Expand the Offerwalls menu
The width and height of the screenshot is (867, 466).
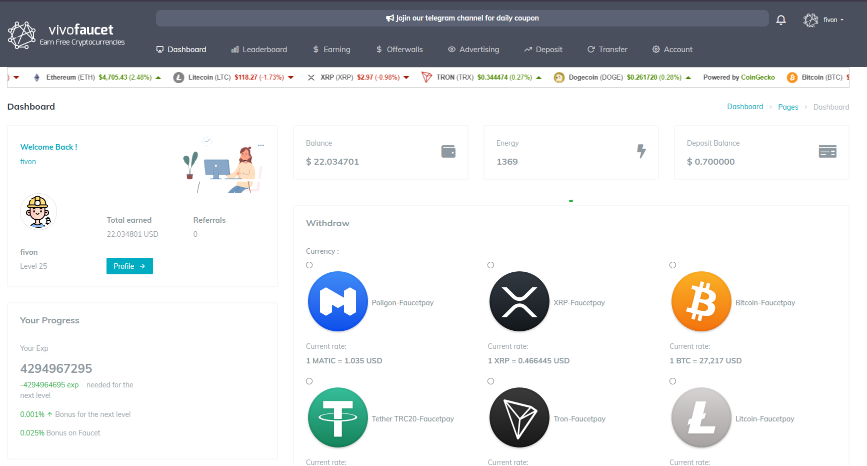[x=399, y=49]
